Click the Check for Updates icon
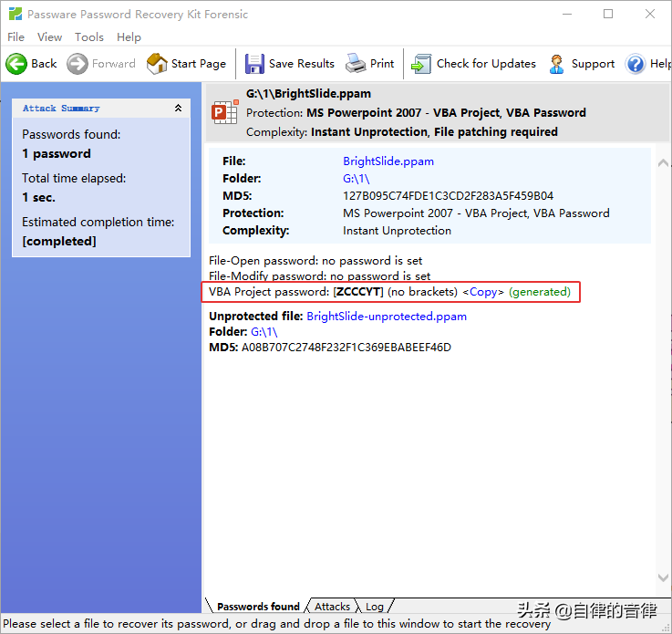The width and height of the screenshot is (672, 634). tap(421, 64)
